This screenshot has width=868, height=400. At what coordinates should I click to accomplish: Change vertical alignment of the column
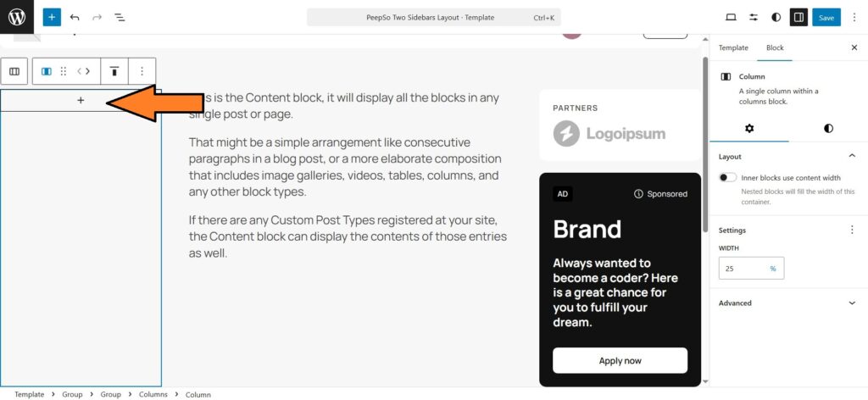114,71
